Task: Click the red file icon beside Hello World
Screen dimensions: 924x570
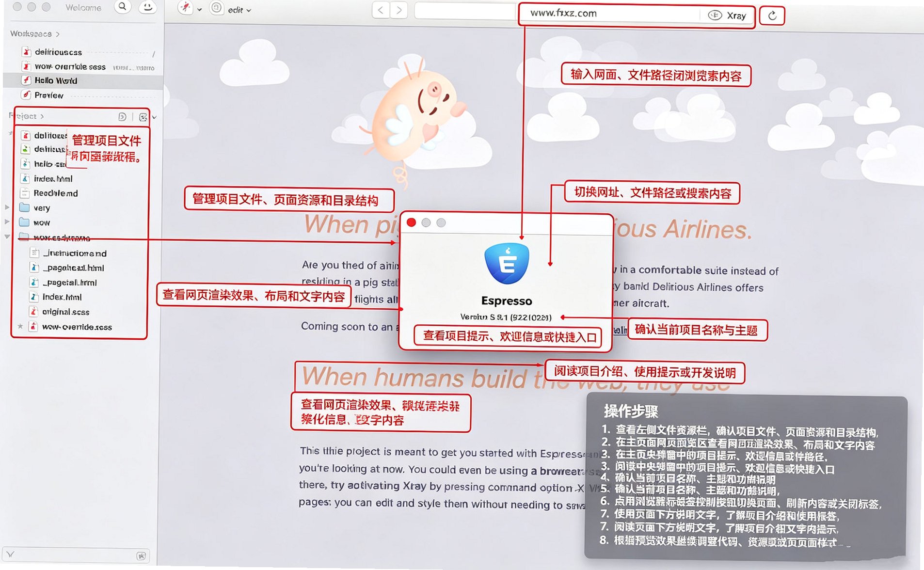Action: pos(26,80)
